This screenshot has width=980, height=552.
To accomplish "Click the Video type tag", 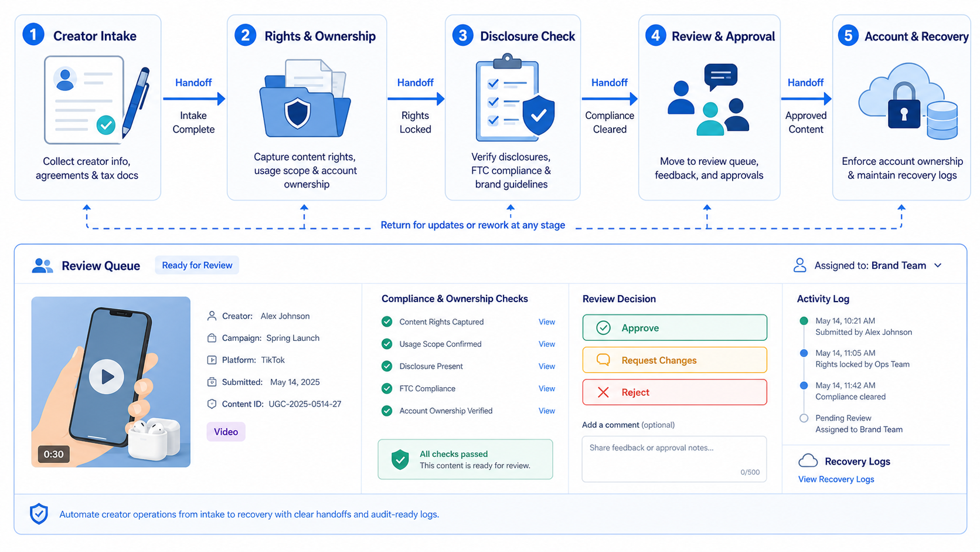I will [226, 432].
